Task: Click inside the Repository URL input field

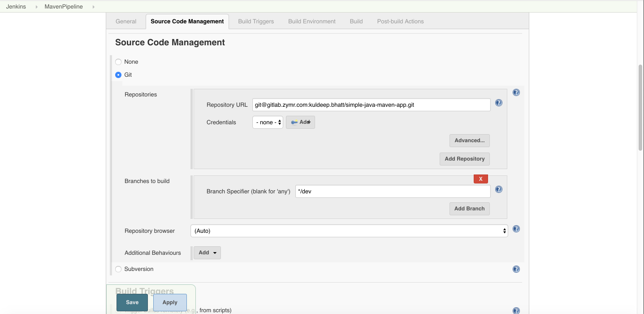Action: click(x=371, y=105)
